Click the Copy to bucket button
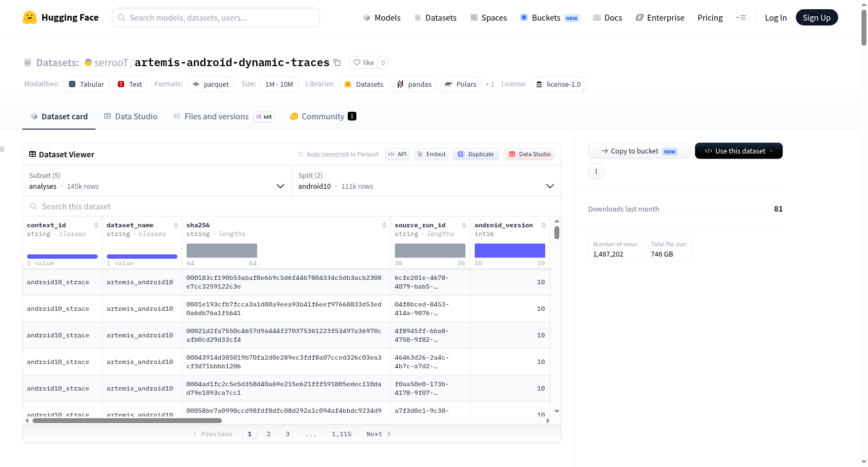This screenshot has width=868, height=467. pyautogui.click(x=639, y=151)
